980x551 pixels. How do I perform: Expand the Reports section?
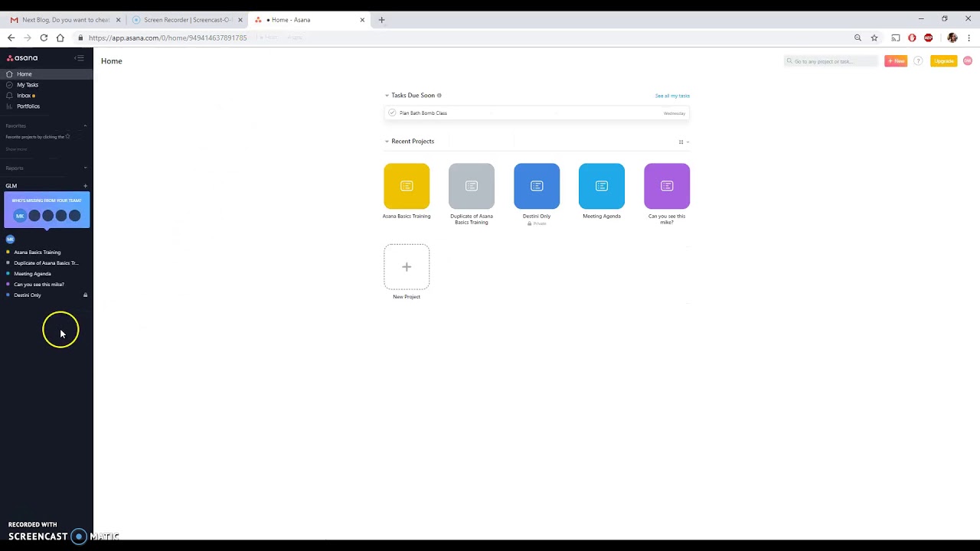(85, 168)
